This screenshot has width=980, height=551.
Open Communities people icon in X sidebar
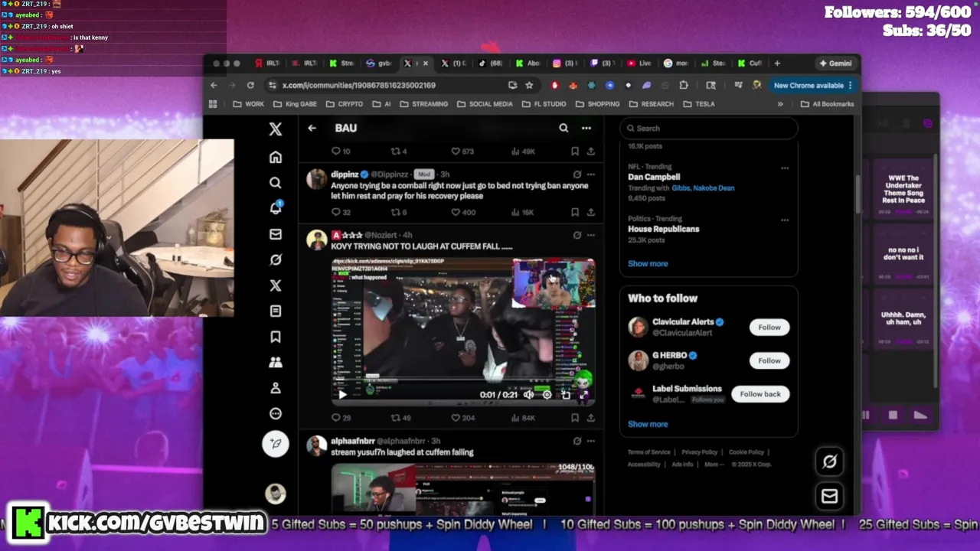click(276, 363)
